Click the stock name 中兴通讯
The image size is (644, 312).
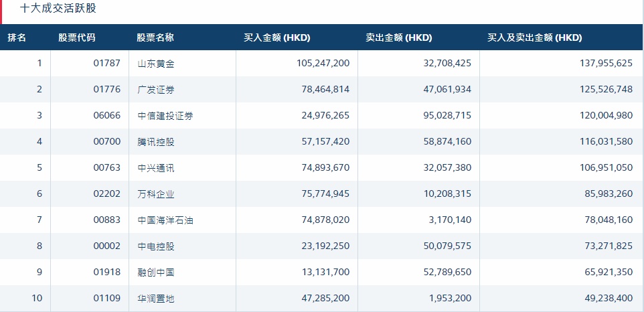click(x=156, y=168)
